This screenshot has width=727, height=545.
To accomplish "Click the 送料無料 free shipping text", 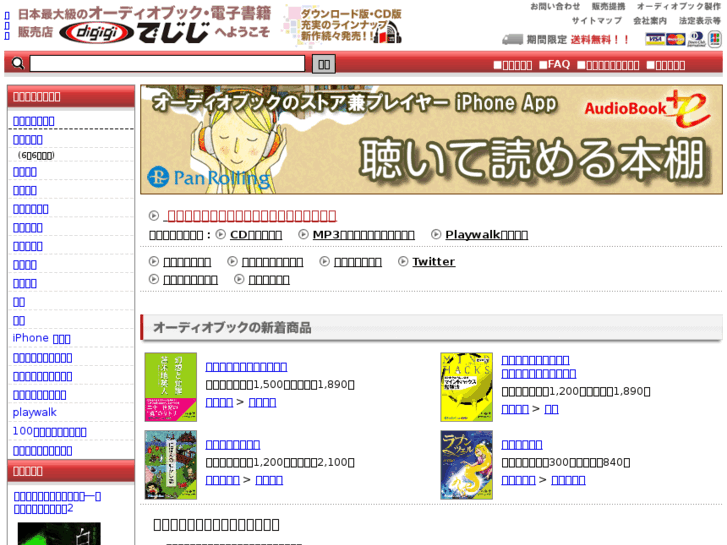I will click(x=599, y=40).
